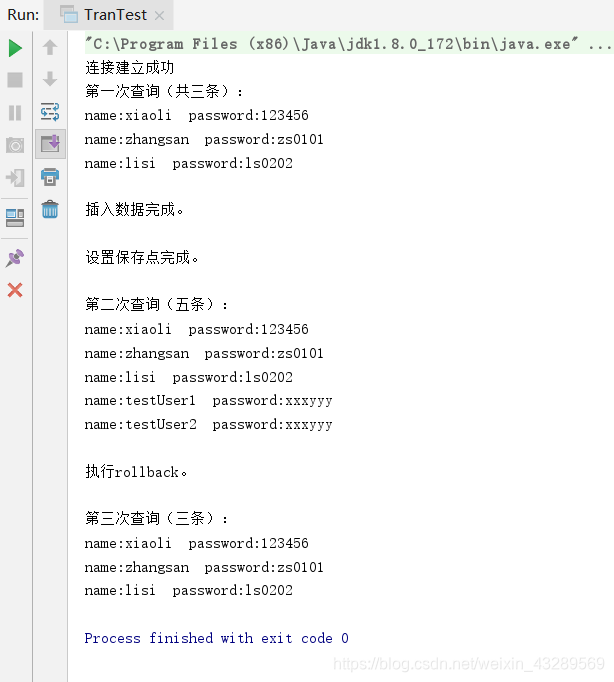This screenshot has height=682, width=614.
Task: Toggle Soft-Wrap for console output
Action: click(50, 112)
